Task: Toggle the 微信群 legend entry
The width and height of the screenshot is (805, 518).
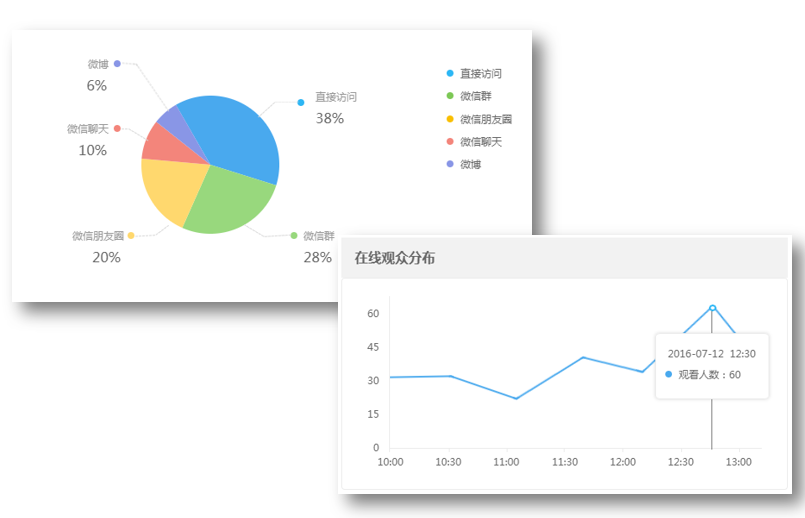Action: pyautogui.click(x=469, y=96)
